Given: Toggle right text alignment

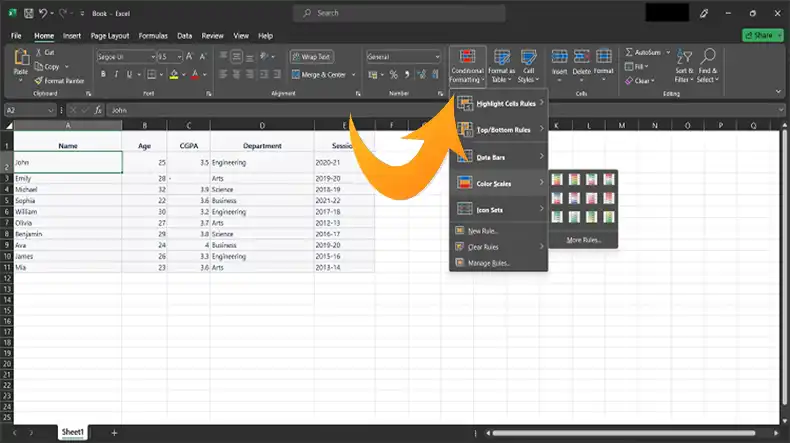Looking at the screenshot, I should (250, 75).
